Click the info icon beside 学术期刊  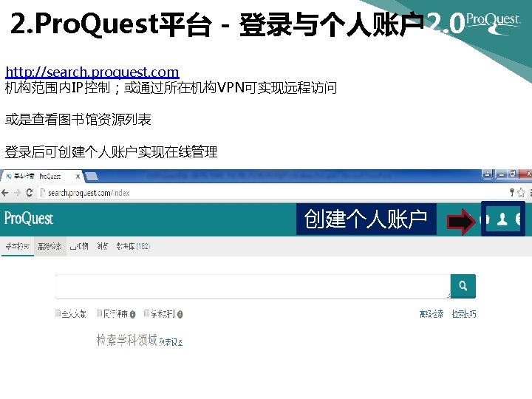(180, 315)
